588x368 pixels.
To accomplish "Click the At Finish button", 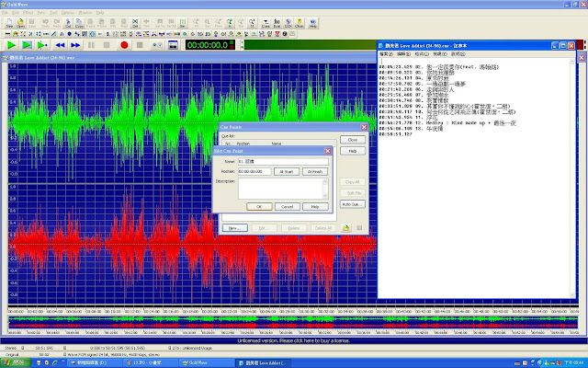I will coord(314,171).
